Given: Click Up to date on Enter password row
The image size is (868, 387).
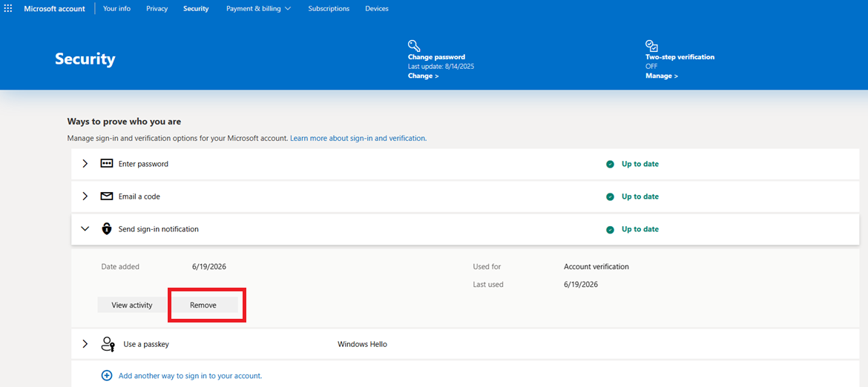Looking at the screenshot, I should point(640,164).
